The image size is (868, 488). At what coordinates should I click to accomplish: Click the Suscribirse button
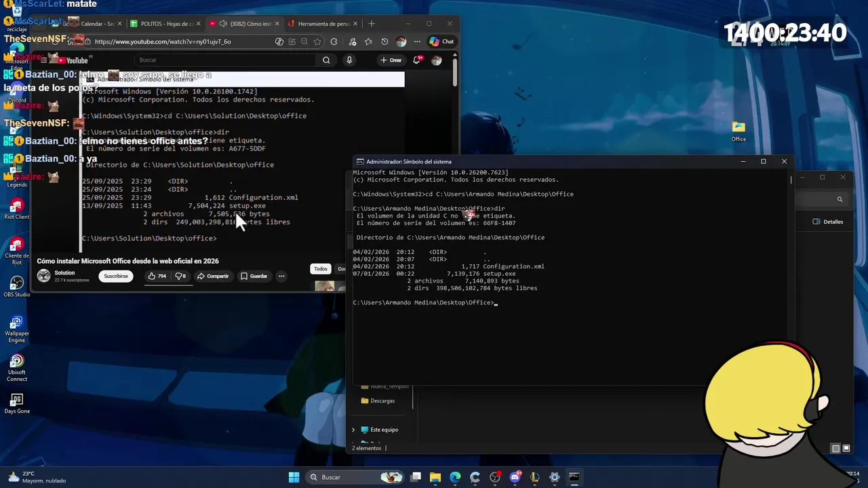[116, 276]
